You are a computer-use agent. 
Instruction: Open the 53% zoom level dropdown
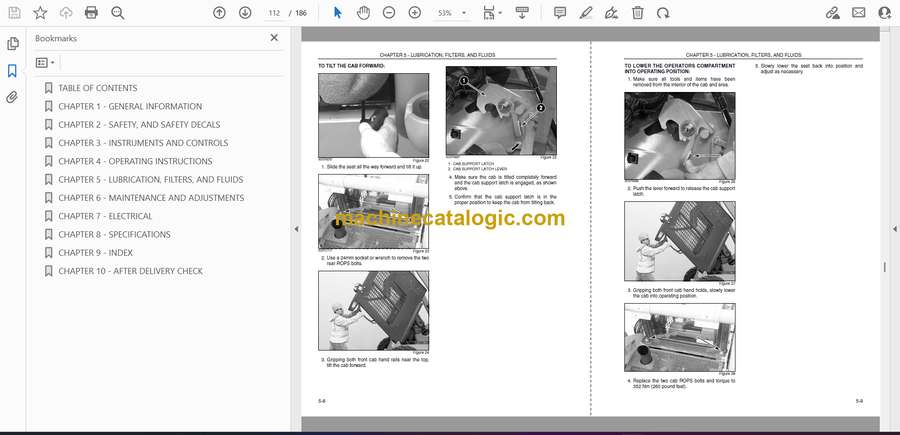pos(452,13)
